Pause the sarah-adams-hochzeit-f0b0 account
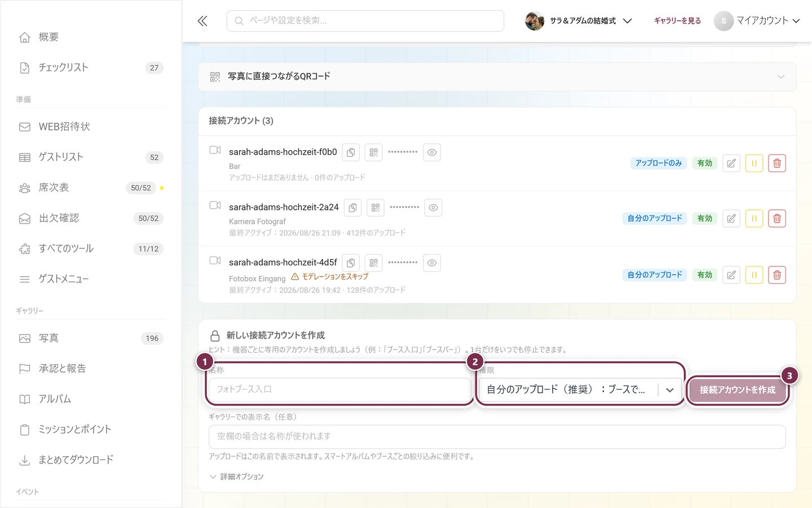This screenshot has width=812, height=508. (754, 163)
